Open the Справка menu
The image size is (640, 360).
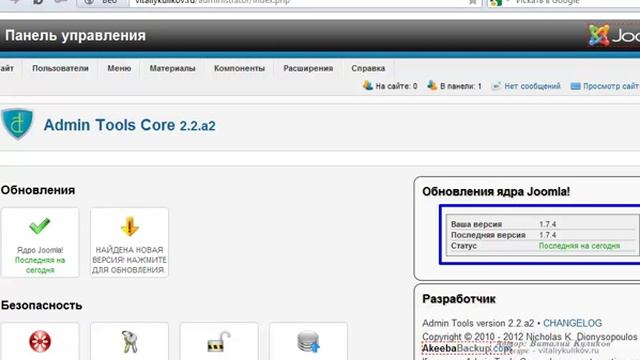click(x=368, y=69)
